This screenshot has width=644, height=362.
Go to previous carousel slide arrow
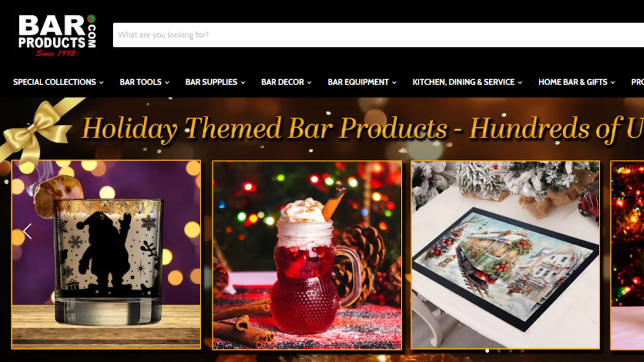[28, 231]
